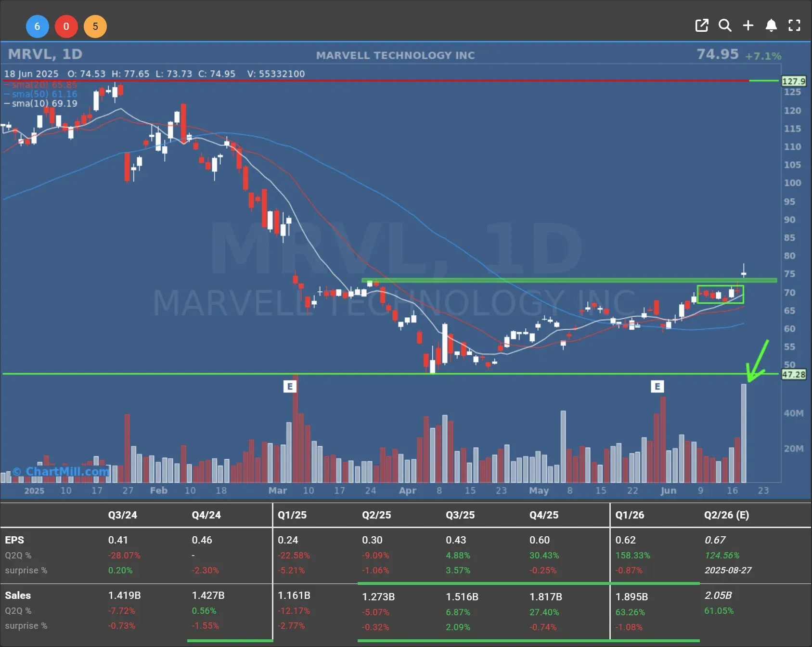Click the sma(10) 69.19 legend entry
Screen dimensions: 812x647
tap(41, 104)
